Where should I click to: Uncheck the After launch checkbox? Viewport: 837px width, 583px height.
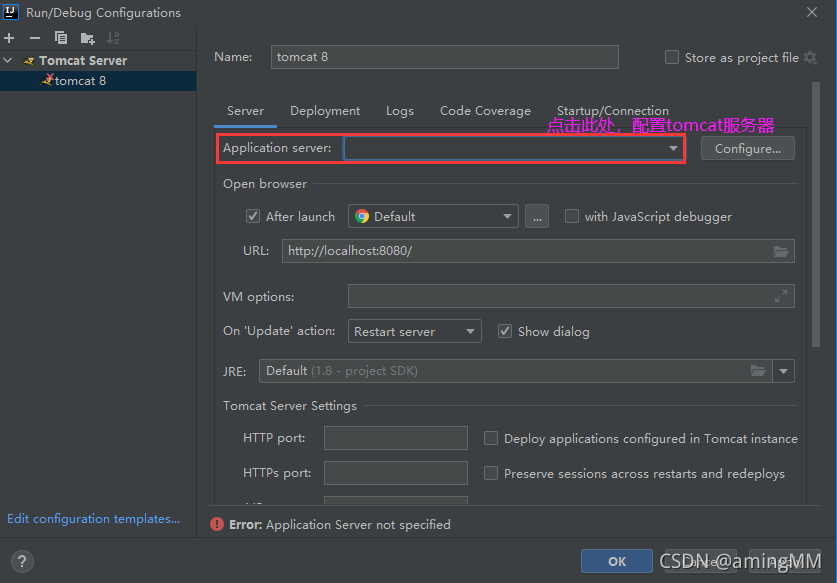252,216
